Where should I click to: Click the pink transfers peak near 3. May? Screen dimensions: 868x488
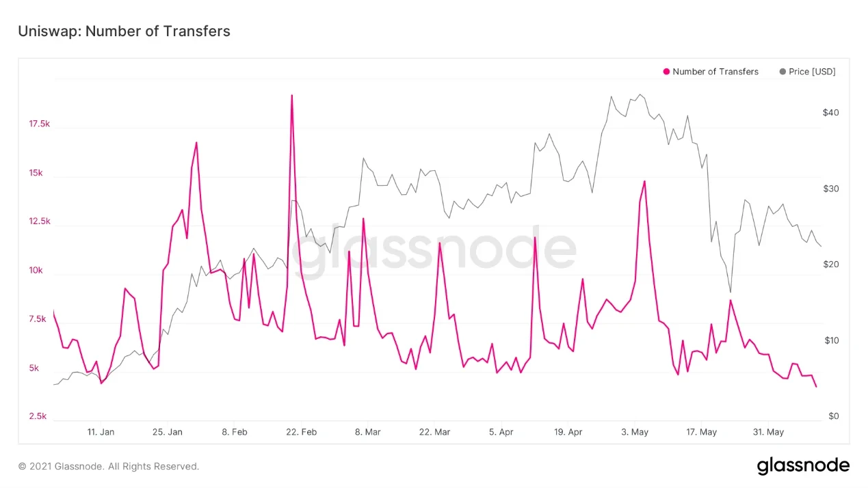[644, 182]
